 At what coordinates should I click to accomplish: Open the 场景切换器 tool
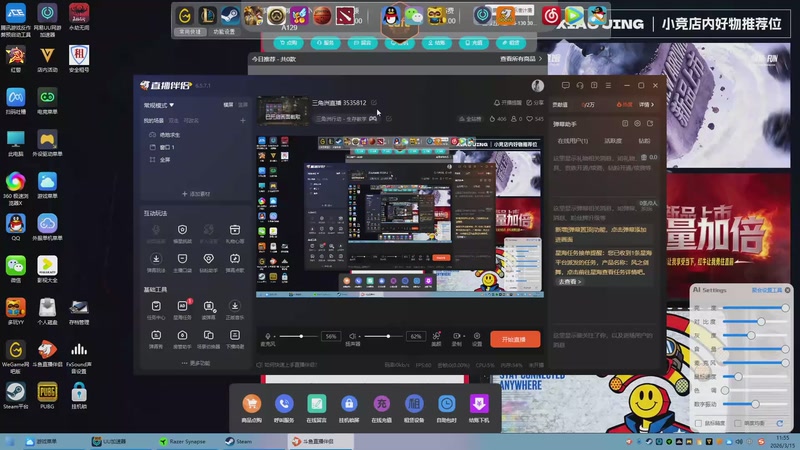tap(209, 339)
